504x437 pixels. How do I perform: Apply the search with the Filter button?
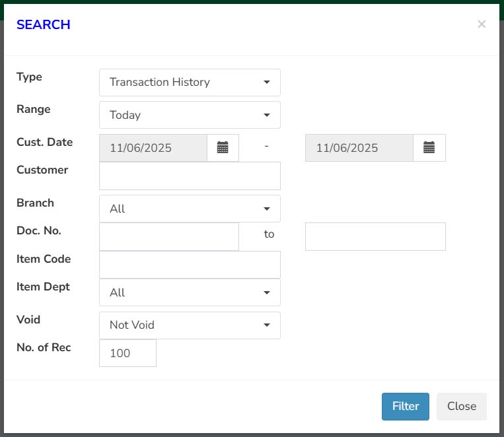[x=406, y=407]
